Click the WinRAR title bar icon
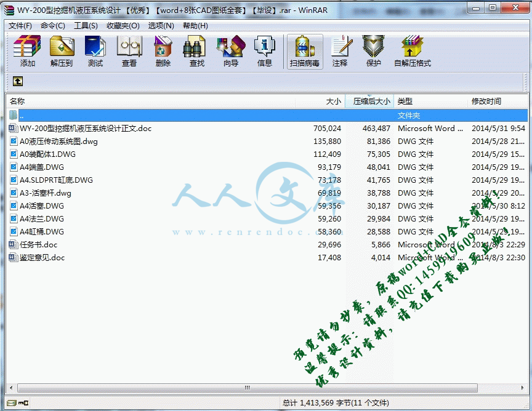 pyautogui.click(x=9, y=10)
